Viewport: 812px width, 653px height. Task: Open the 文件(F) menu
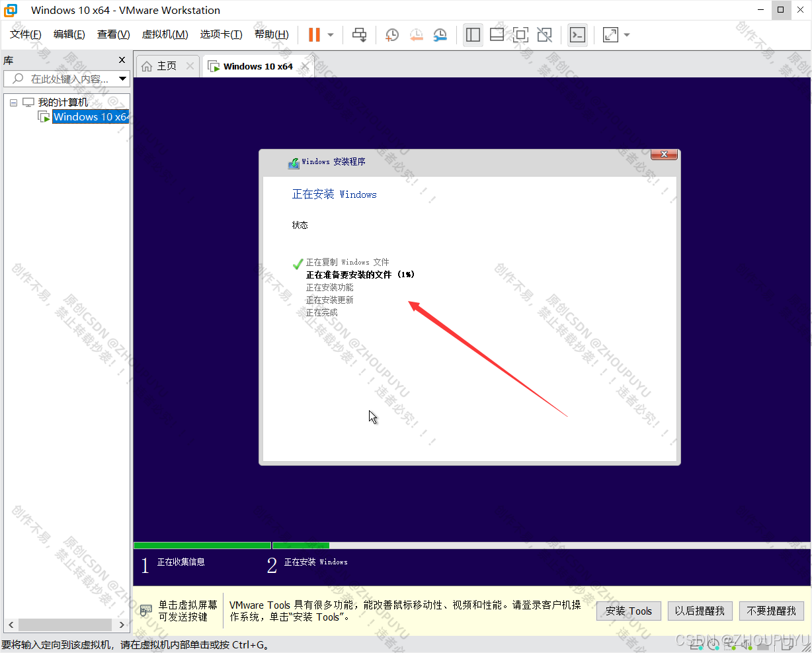pos(26,34)
